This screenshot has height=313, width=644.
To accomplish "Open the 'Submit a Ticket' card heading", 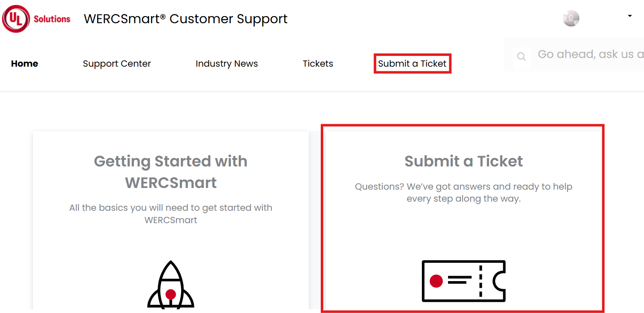I will tap(464, 161).
